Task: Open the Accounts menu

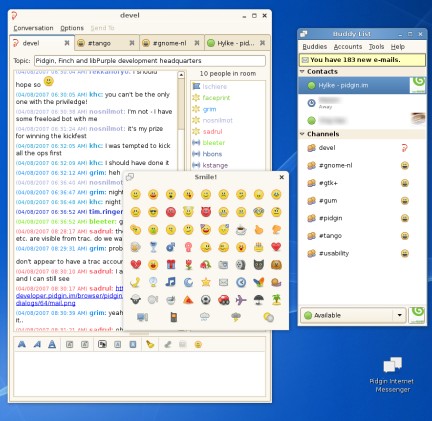Action: coord(348,47)
